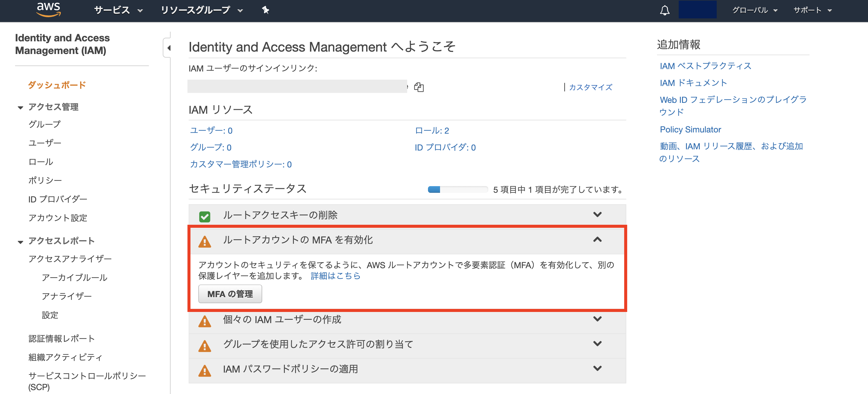The height and width of the screenshot is (394, 868).
Task: Click warning icon for ルートアカウントの MFA を有効化
Action: tap(205, 242)
